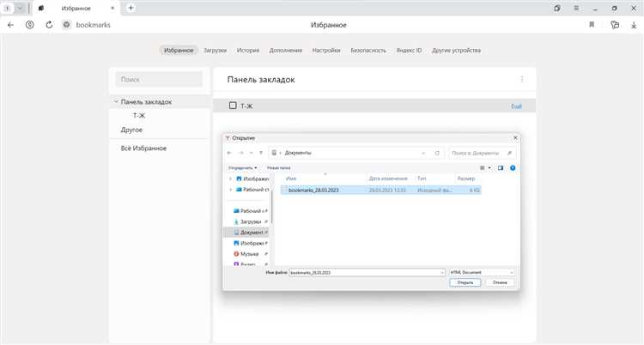Click the bookmark flag icon in the address bar
The image size is (644, 345).
click(592, 25)
